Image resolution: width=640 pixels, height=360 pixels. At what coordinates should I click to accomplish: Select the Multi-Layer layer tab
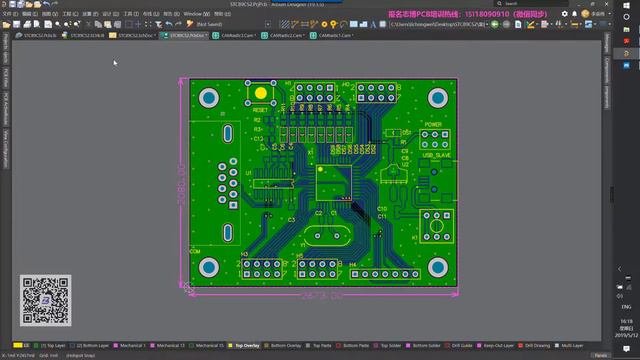click(x=569, y=346)
